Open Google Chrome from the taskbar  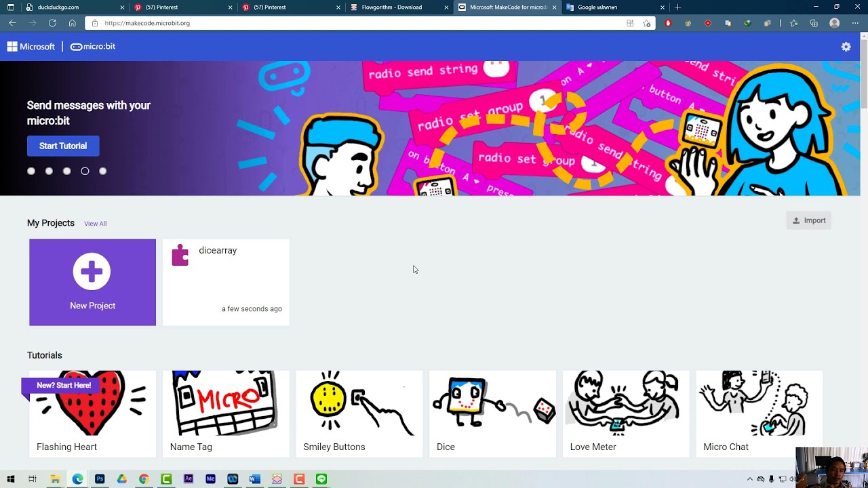pos(144,479)
